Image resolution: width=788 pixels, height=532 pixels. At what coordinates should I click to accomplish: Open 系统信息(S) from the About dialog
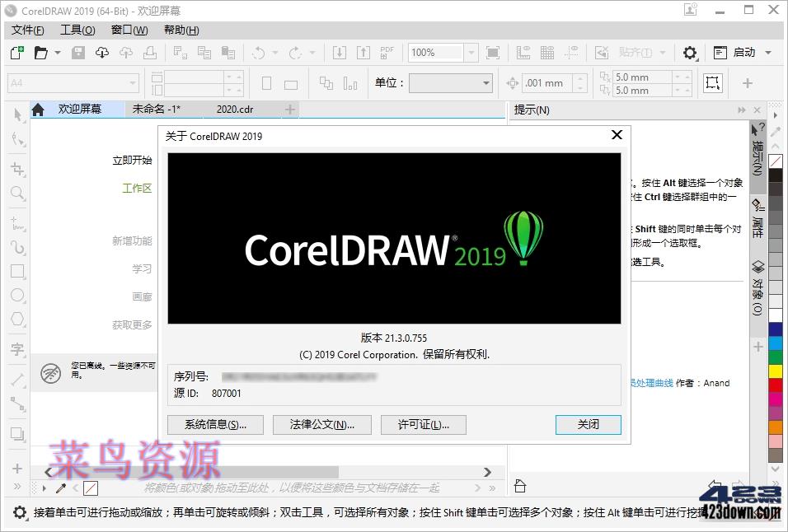point(215,425)
